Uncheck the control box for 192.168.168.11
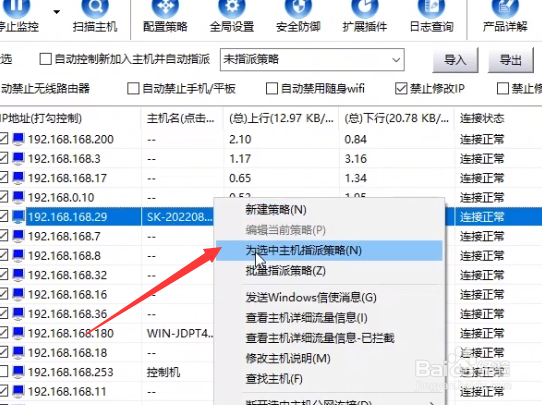542x405 pixels. coord(3,391)
